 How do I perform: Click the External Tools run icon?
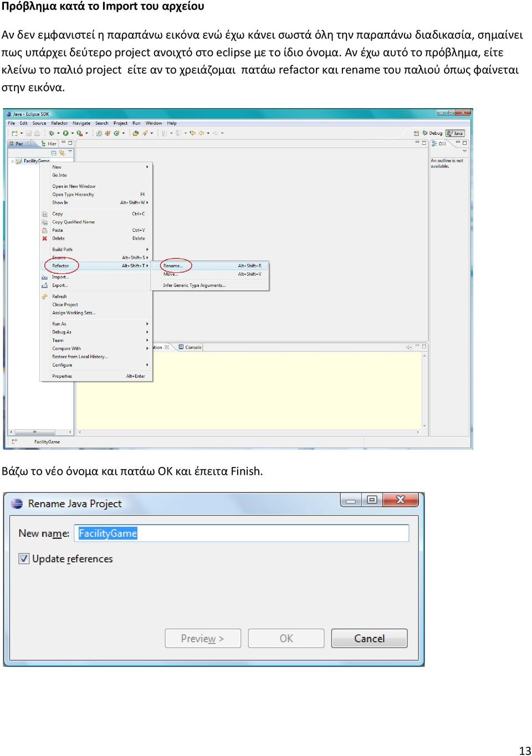pos(80,133)
